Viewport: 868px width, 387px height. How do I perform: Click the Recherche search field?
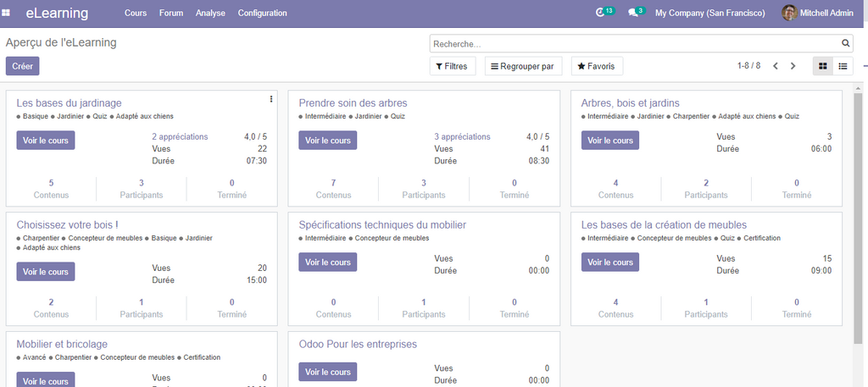634,43
